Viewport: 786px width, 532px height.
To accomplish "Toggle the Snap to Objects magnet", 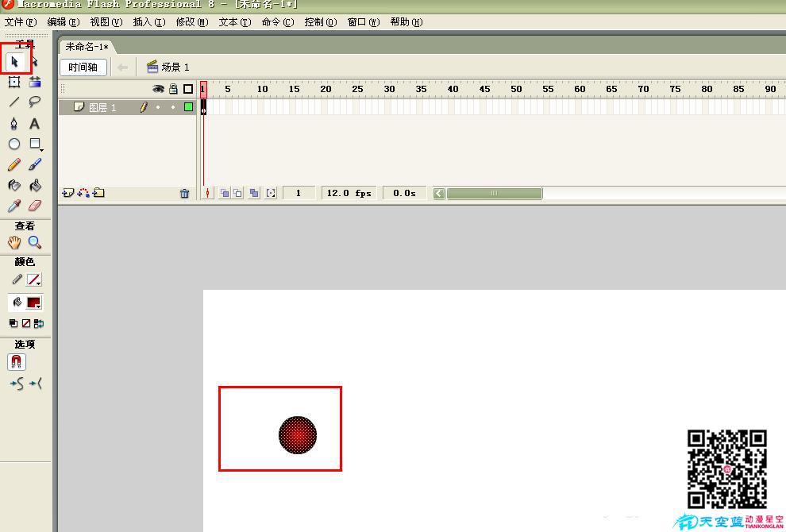I will coord(16,362).
